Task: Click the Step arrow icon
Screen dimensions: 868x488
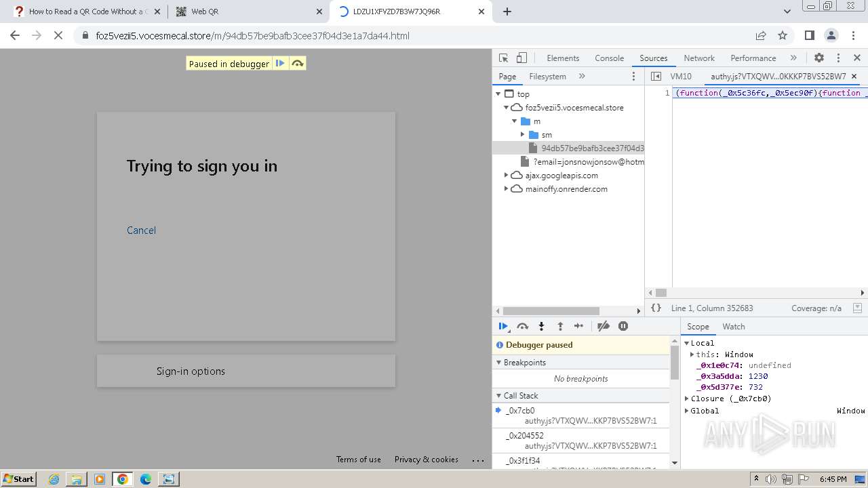Action: pyautogui.click(x=578, y=326)
